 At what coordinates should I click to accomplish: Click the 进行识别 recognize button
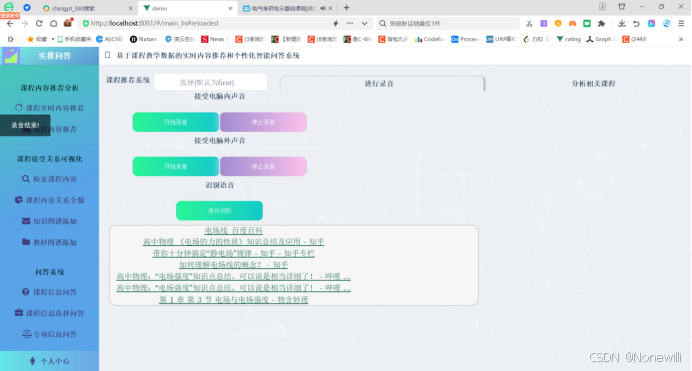(219, 210)
